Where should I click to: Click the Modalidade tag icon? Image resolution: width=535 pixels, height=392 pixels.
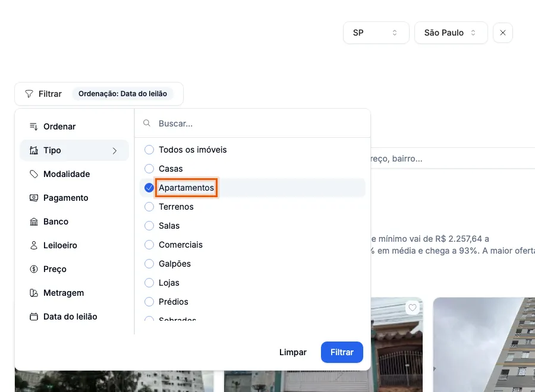point(33,174)
